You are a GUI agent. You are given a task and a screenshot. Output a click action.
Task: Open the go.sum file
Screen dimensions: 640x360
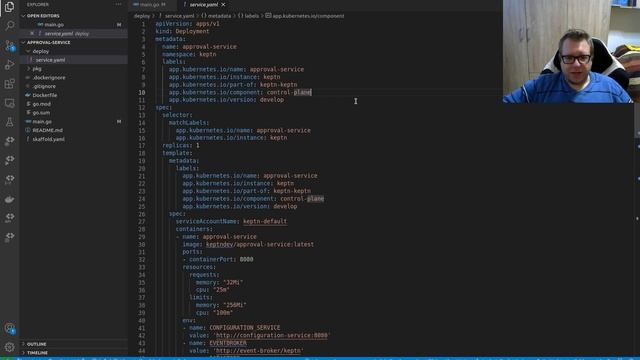point(41,113)
